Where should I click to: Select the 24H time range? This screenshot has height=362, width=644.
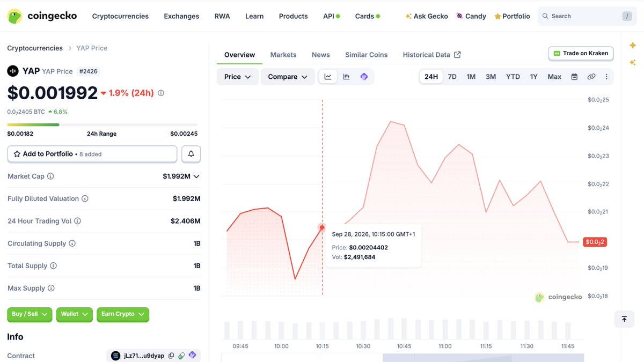431,77
